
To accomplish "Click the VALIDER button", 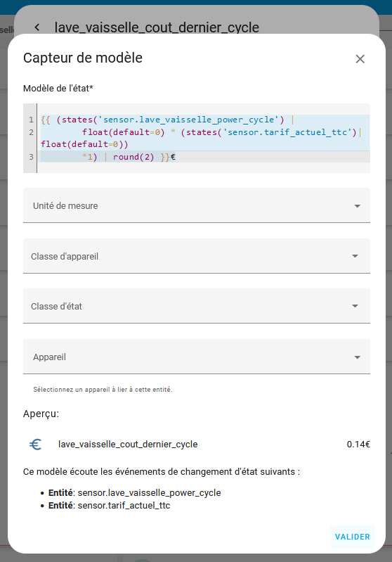I will [352, 537].
